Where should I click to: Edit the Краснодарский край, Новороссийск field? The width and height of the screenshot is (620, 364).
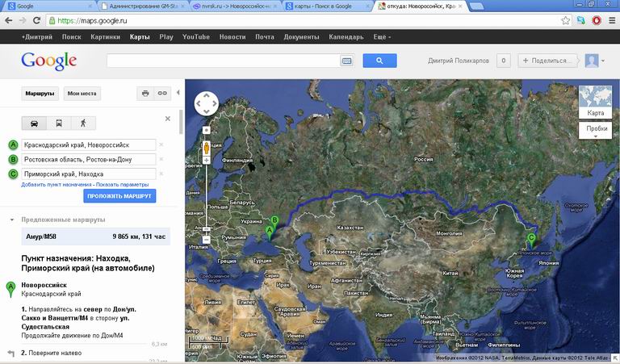click(89, 145)
